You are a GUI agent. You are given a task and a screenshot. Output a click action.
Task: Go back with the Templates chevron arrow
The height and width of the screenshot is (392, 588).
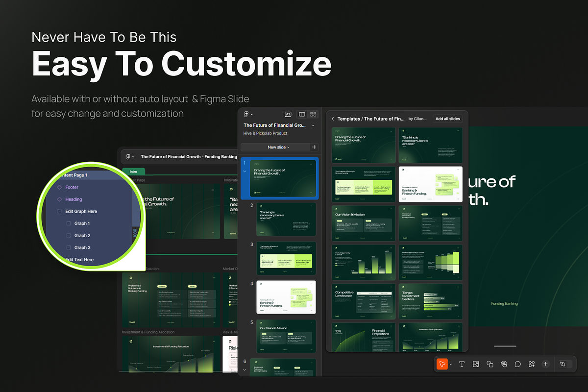pos(333,119)
